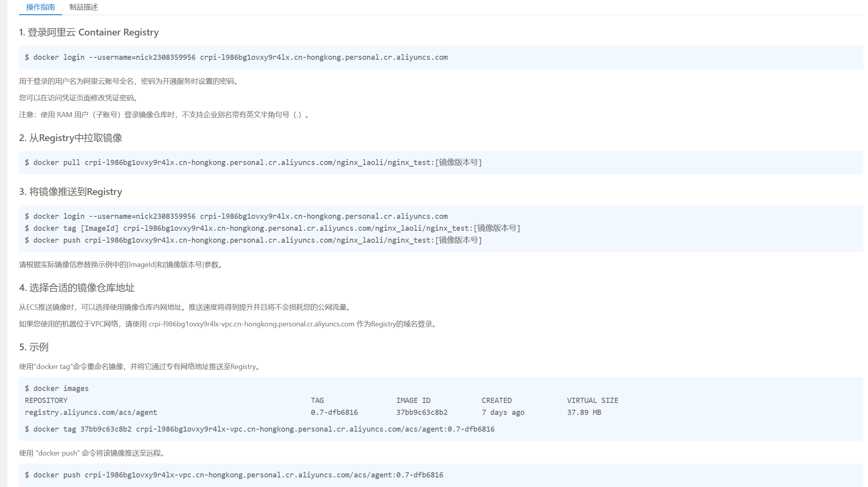
Task: Switch to the 操作指南 tab
Action: (x=40, y=7)
